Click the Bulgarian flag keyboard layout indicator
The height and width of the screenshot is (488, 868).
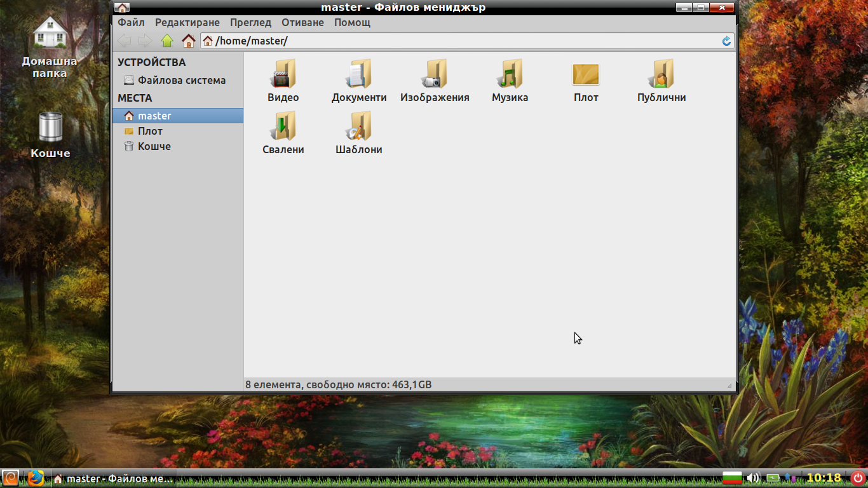pyautogui.click(x=733, y=478)
